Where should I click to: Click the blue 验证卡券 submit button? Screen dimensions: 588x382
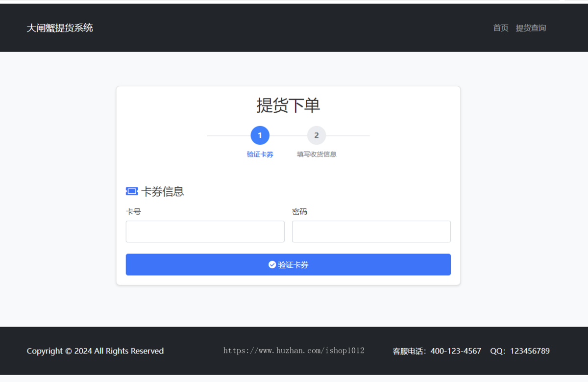click(288, 265)
